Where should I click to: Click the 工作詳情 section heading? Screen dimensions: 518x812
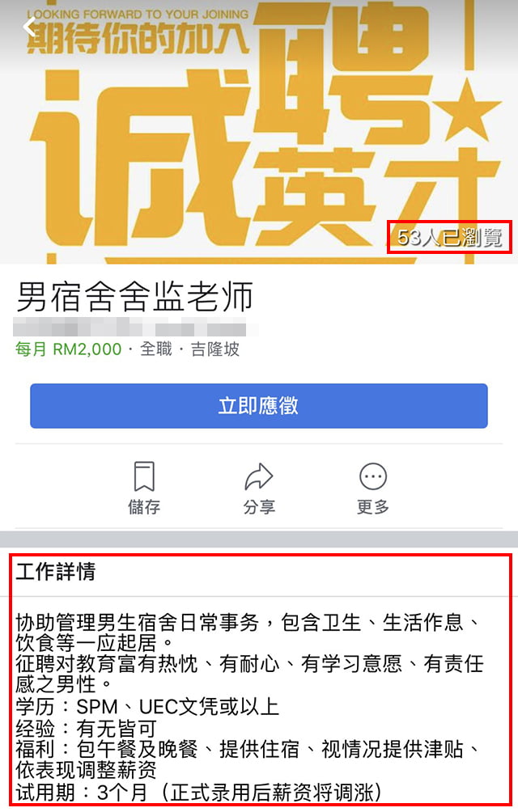coord(55,572)
